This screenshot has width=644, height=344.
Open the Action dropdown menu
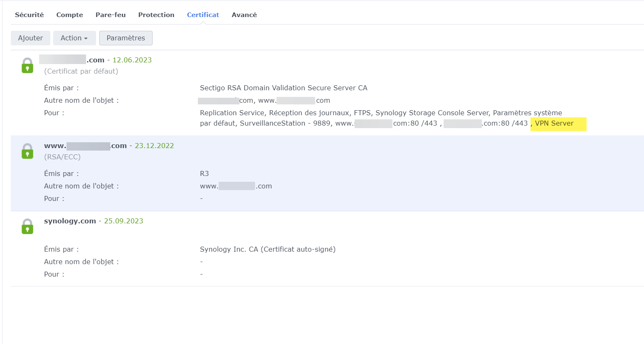click(74, 38)
